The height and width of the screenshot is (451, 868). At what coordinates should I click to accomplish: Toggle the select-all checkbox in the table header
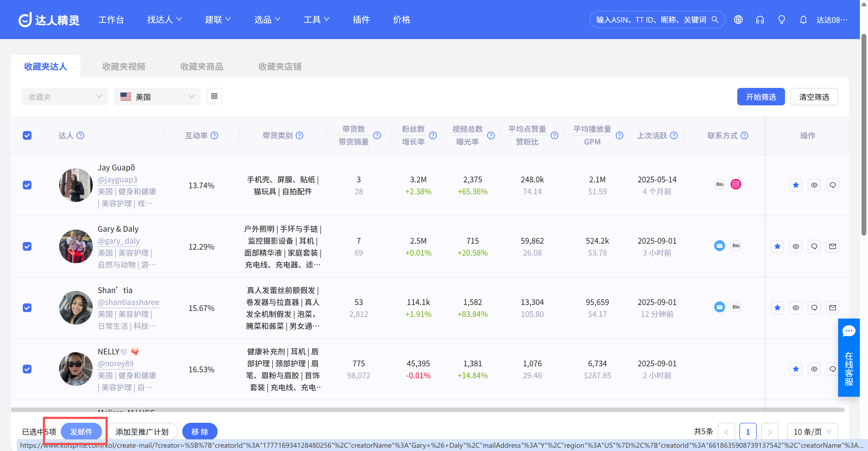pyautogui.click(x=27, y=135)
